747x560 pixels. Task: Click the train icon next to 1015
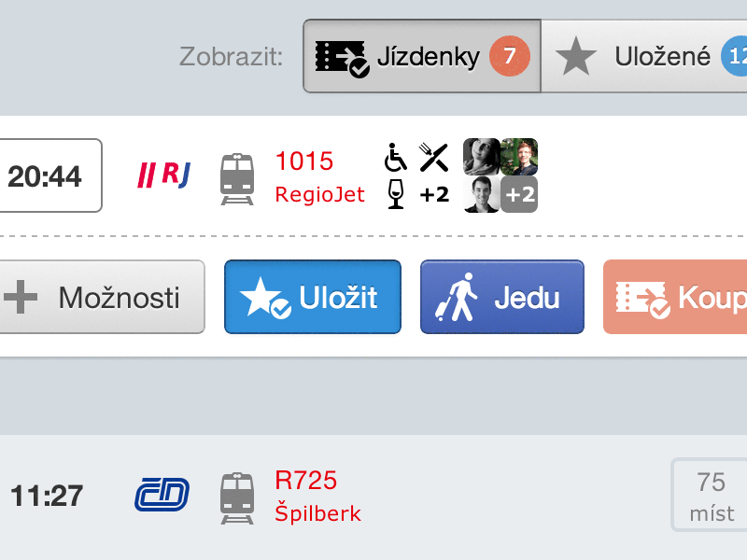click(x=237, y=177)
